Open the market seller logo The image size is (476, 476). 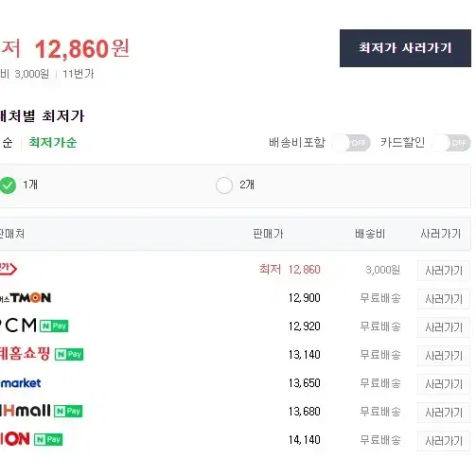tap(21, 383)
